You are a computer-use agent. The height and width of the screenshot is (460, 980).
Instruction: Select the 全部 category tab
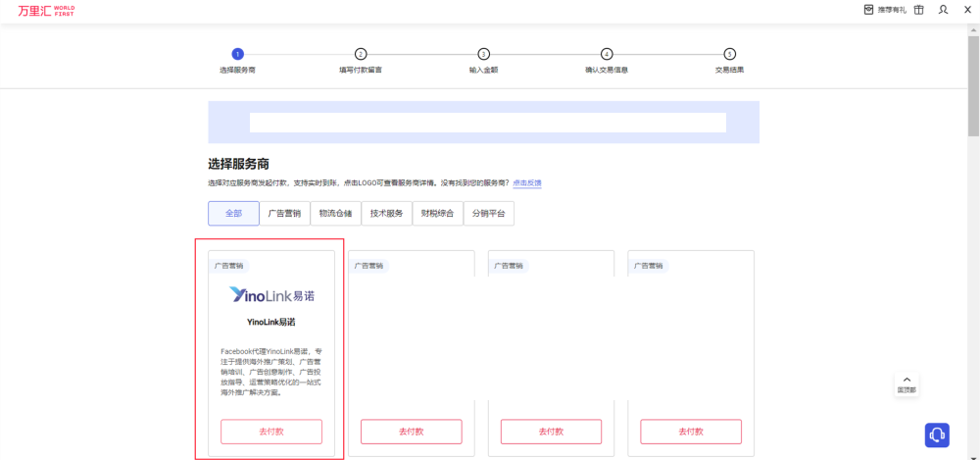233,214
